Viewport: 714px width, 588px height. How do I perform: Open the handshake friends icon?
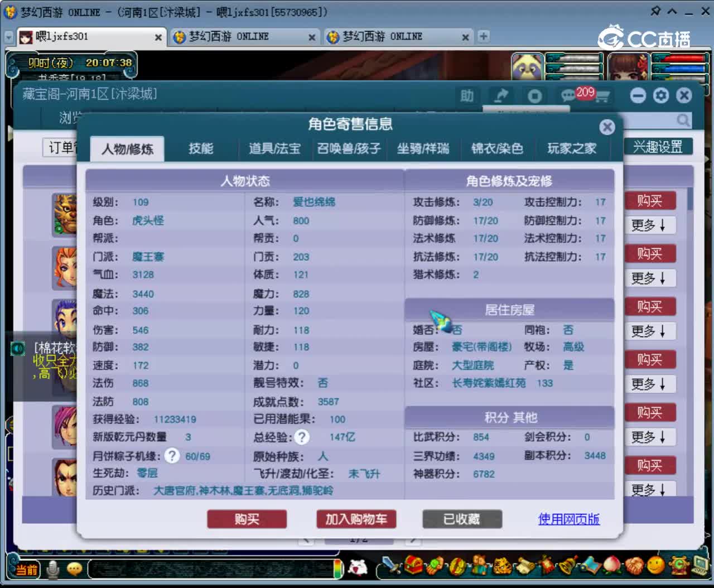coord(634,566)
